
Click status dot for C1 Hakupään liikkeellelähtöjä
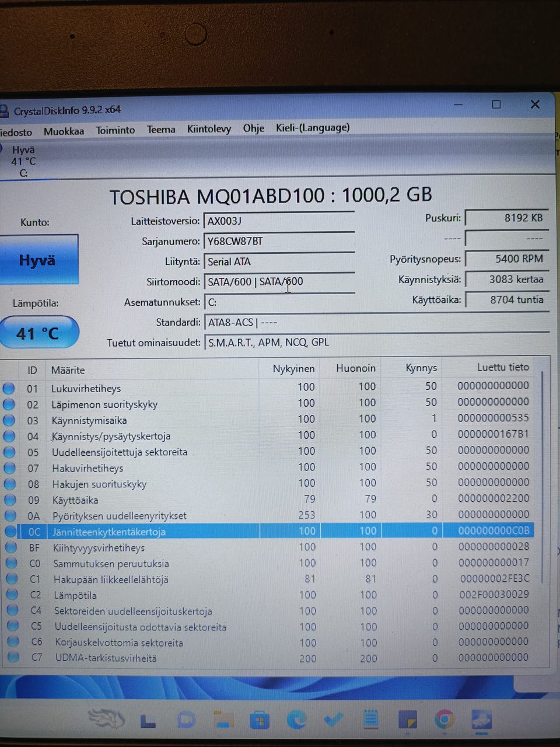point(12,579)
